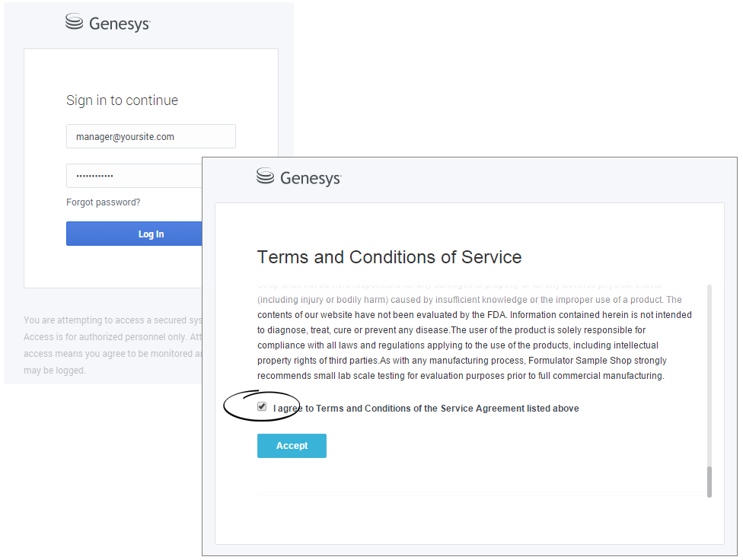
Task: Click the Terms and Conditions of Service heading
Action: [x=389, y=257]
